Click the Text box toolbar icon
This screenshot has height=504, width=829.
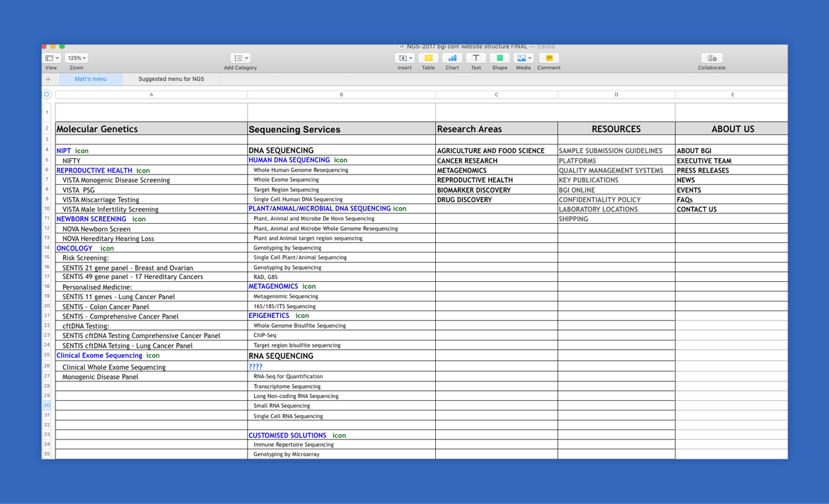click(476, 58)
